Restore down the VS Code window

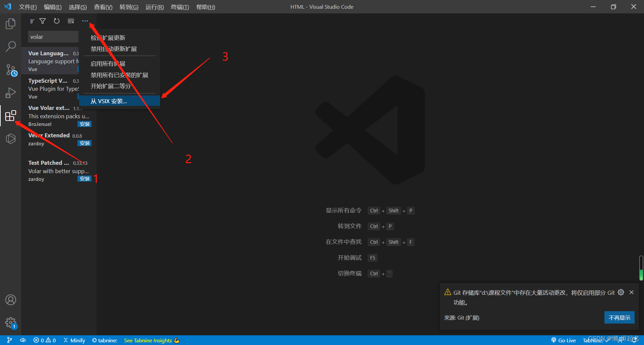[613, 7]
